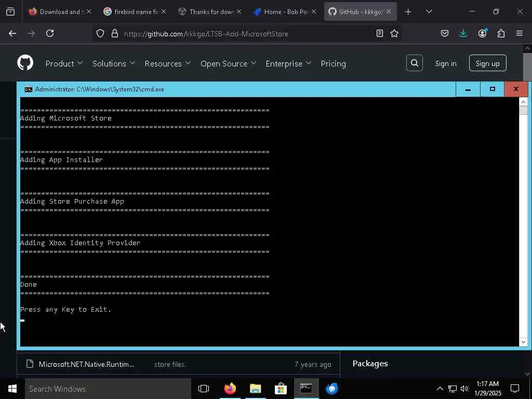Screen dimensions: 532x399
Task: Open the 'store files.' commit message
Action: click(170, 364)
